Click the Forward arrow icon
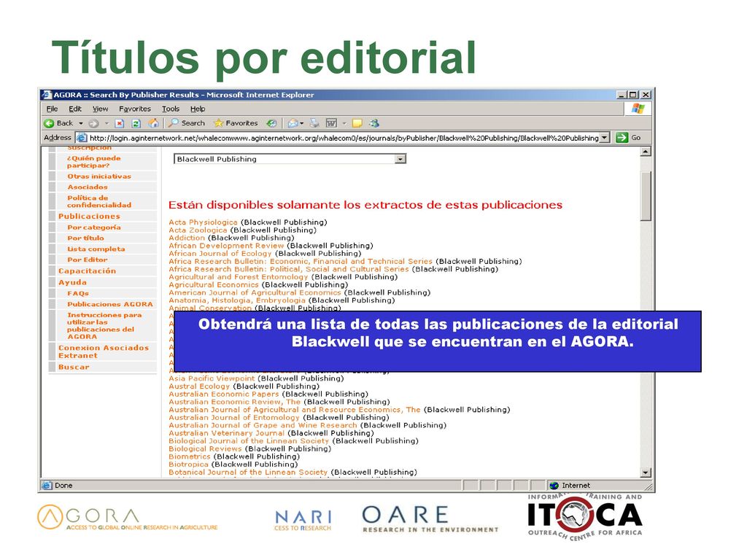The height and width of the screenshot is (560, 747). (x=94, y=123)
